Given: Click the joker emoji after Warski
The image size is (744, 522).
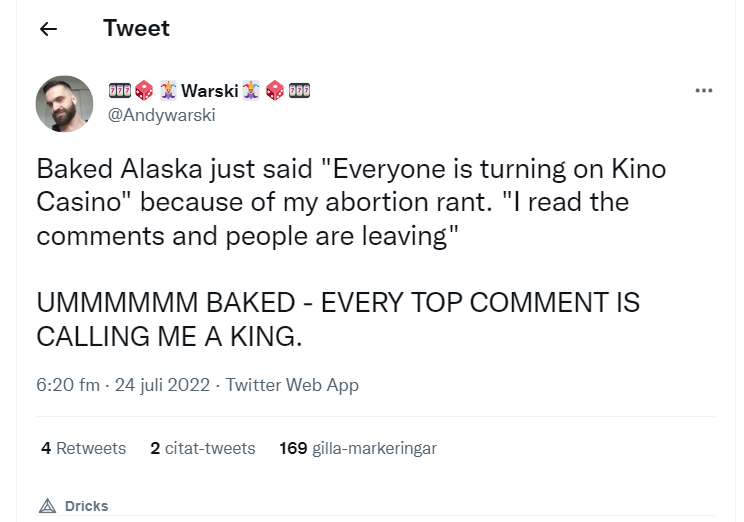Looking at the screenshot, I should 251,91.
